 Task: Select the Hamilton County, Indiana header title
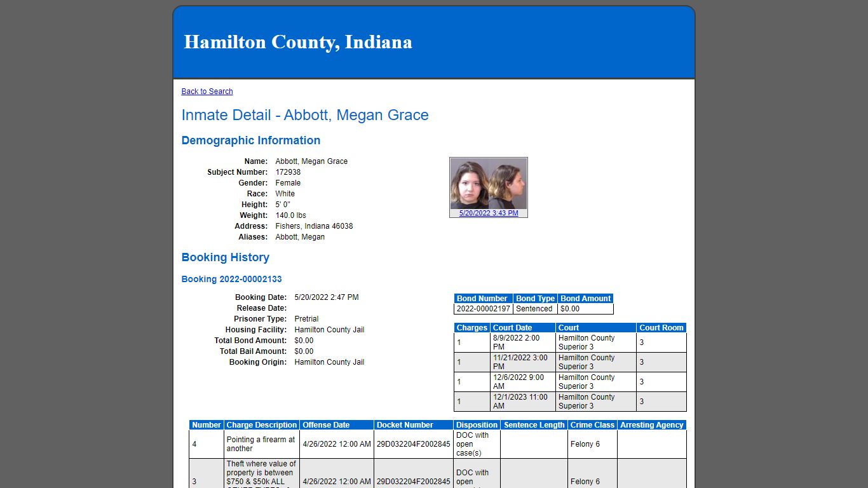[298, 42]
